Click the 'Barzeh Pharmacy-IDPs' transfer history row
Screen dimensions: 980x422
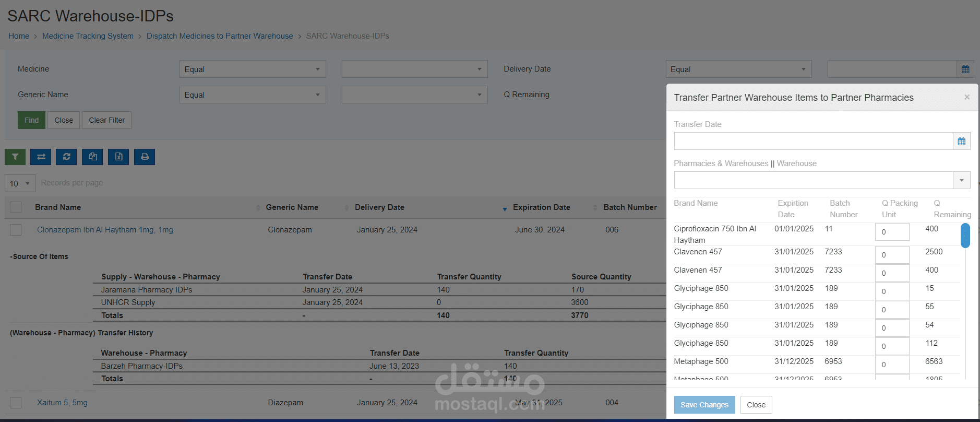point(380,366)
